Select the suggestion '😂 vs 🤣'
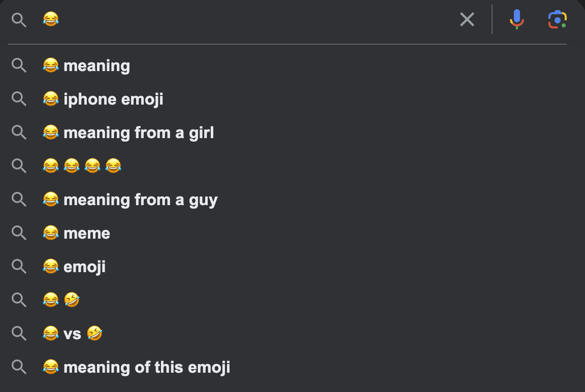The width and height of the screenshot is (585, 392). tap(73, 334)
